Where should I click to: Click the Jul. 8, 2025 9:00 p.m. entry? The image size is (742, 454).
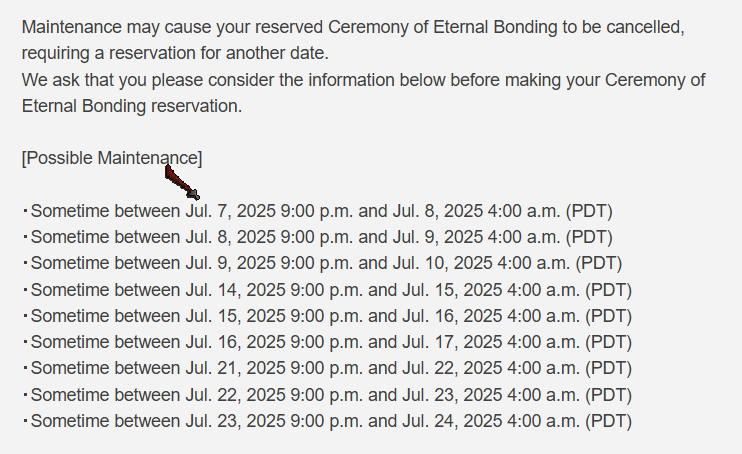(x=318, y=237)
